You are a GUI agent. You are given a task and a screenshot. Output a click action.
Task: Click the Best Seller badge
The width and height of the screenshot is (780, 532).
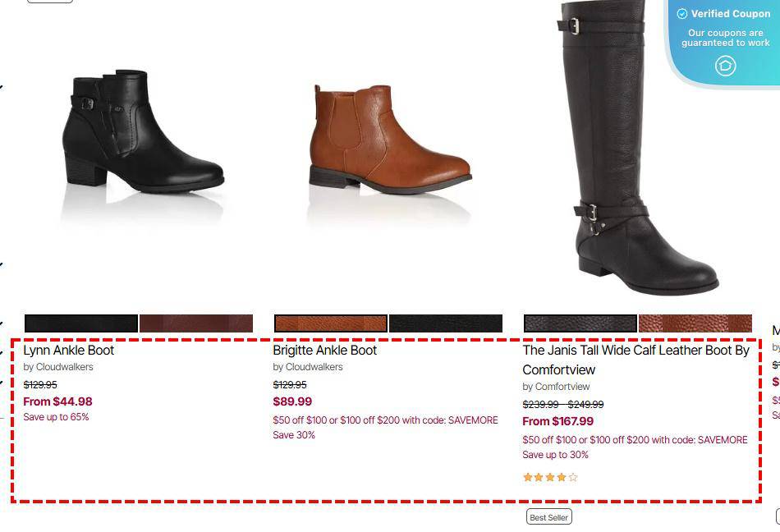549,517
